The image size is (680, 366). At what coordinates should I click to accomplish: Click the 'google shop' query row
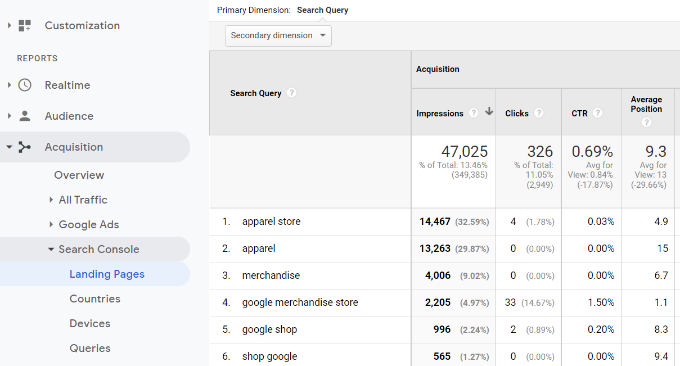[269, 329]
